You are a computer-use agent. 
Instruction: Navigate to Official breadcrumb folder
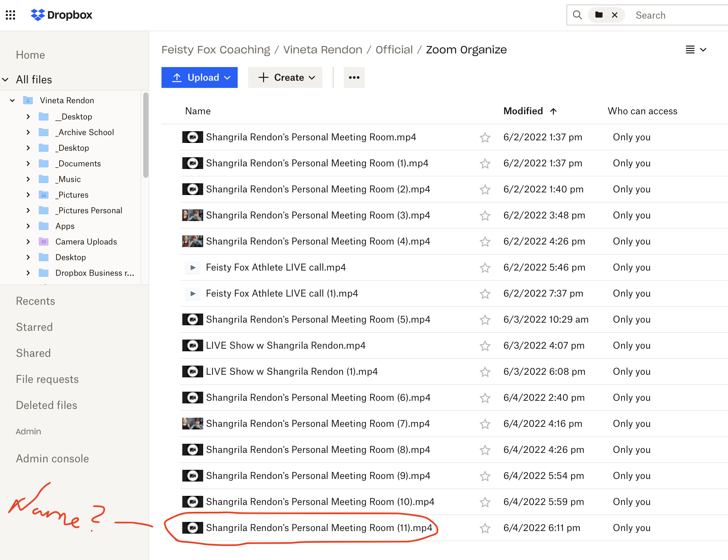(394, 50)
